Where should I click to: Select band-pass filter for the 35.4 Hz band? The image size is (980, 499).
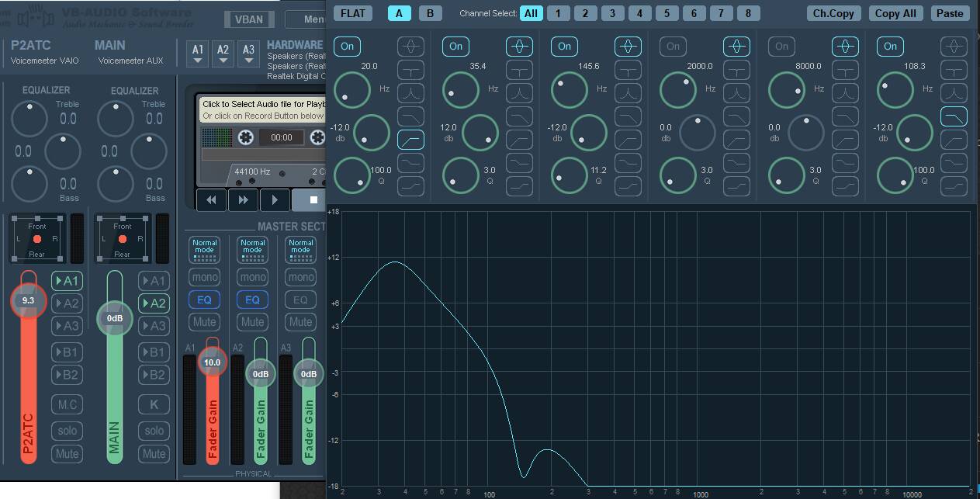click(520, 93)
